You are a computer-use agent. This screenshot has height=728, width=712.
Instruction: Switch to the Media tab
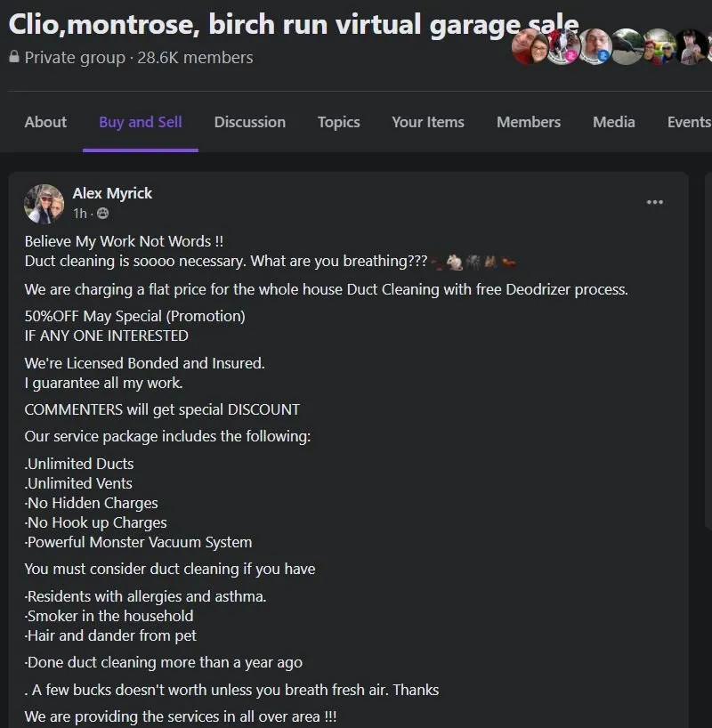coord(613,122)
